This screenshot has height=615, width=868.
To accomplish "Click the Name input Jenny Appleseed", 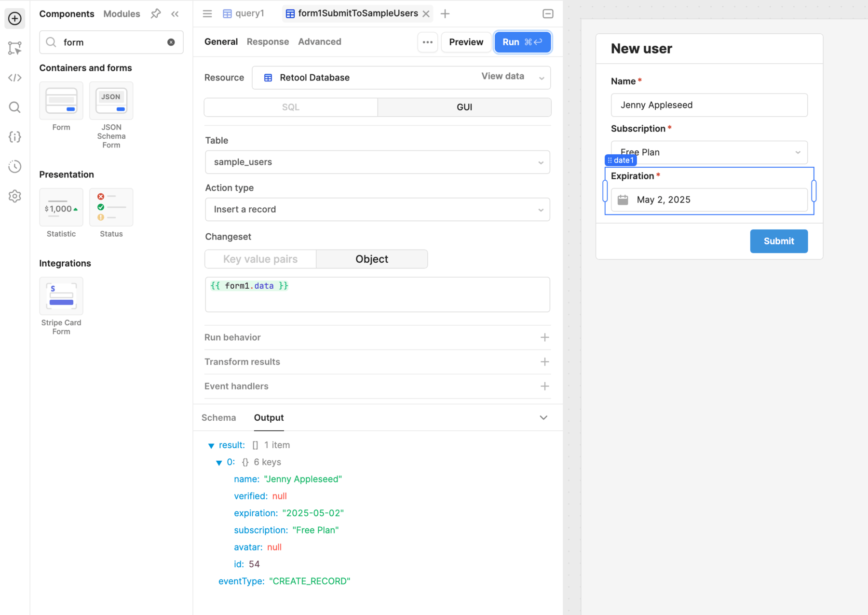I will click(x=709, y=105).
